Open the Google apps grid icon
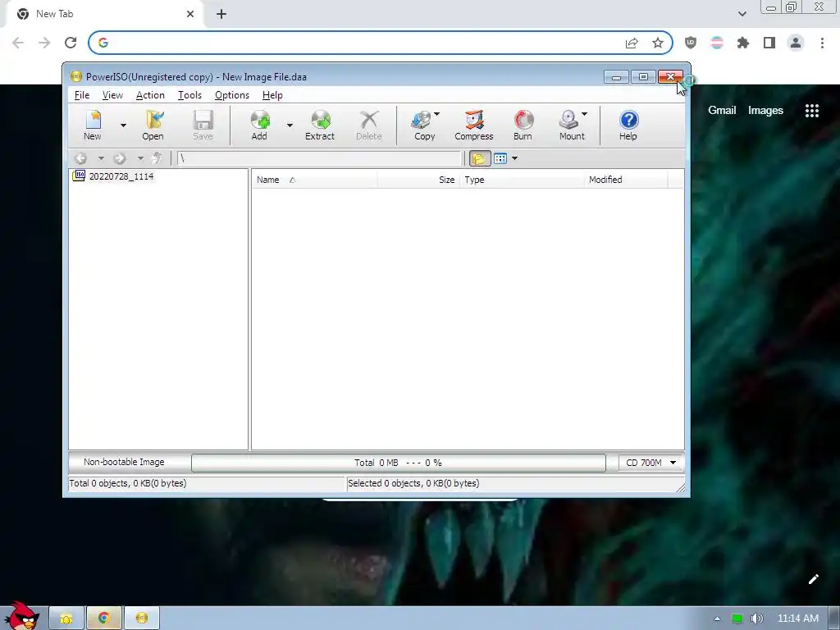Screen dimensions: 840x630 pos(812,111)
